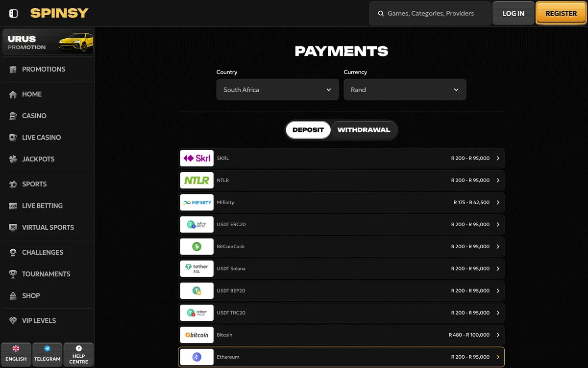Click the 'BitCoinCash' method name
The width and height of the screenshot is (588, 368).
pos(230,247)
